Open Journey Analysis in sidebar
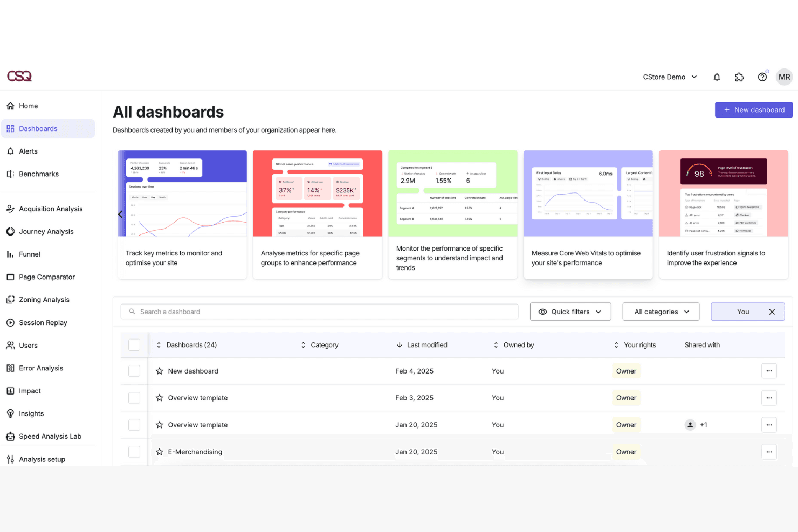Viewport: 798px width, 532px height. 48,232
